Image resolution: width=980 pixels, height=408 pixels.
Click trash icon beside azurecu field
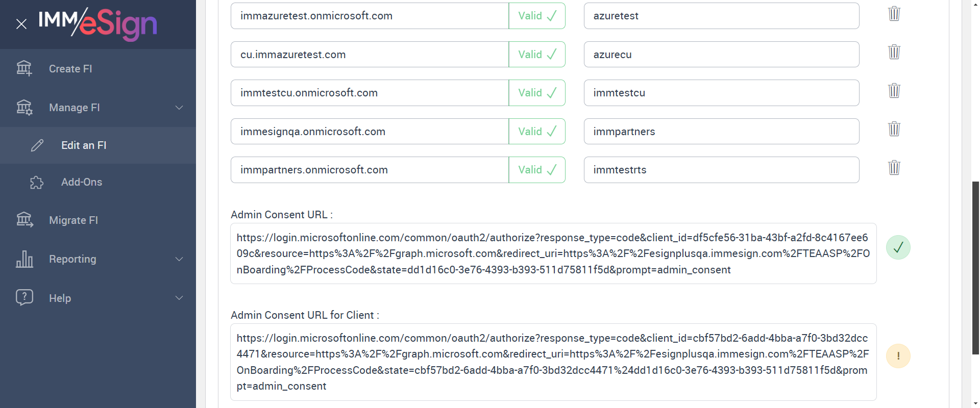pyautogui.click(x=894, y=52)
